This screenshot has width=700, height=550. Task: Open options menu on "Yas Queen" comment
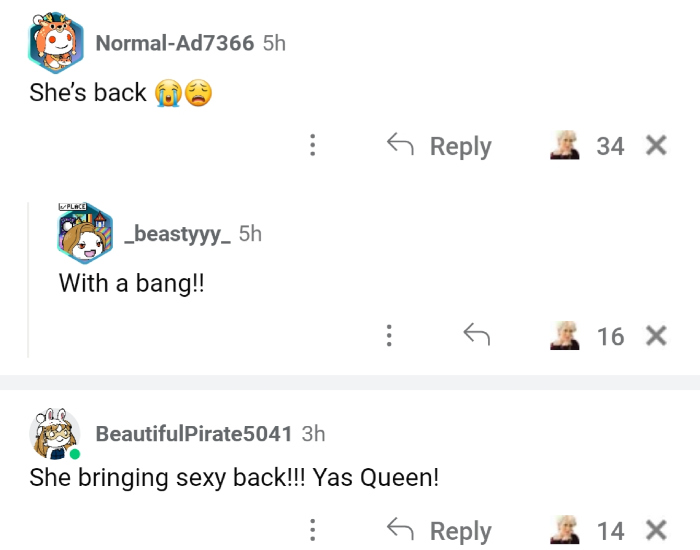[313, 530]
